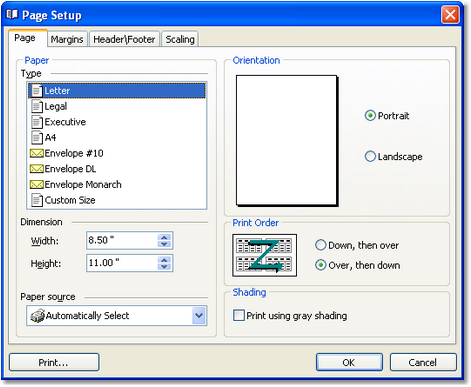Click the A4 paper type page icon
471x387 pixels.
pyautogui.click(x=37, y=138)
